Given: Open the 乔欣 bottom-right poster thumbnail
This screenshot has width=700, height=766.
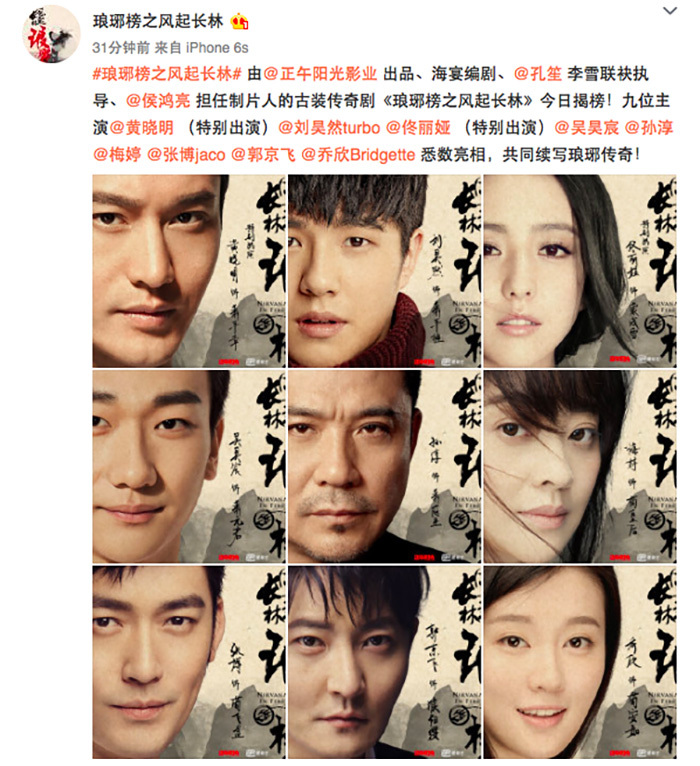Looking at the screenshot, I should pyautogui.click(x=580, y=662).
